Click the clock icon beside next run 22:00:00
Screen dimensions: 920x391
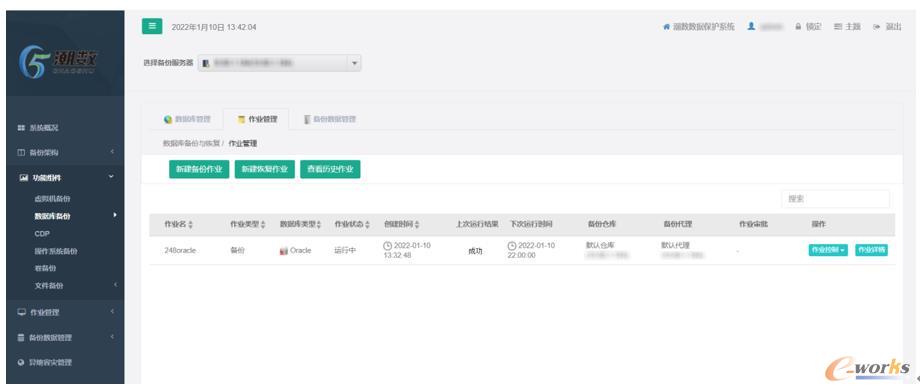(x=512, y=245)
